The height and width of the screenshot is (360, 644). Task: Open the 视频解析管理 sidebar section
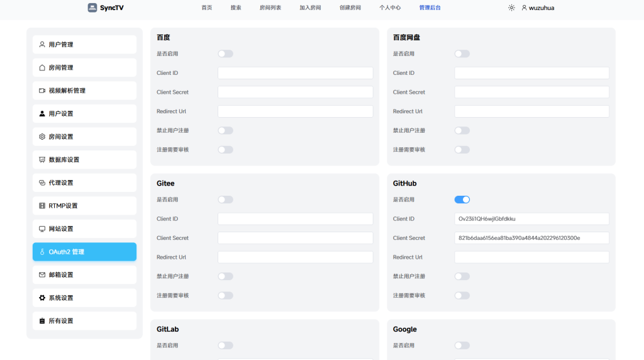pyautogui.click(x=85, y=91)
